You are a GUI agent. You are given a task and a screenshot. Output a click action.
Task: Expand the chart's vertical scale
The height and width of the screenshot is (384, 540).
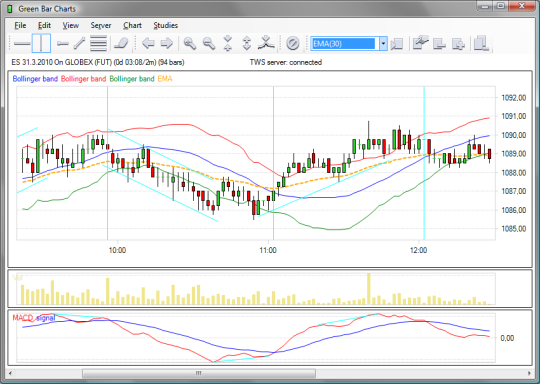(x=247, y=43)
